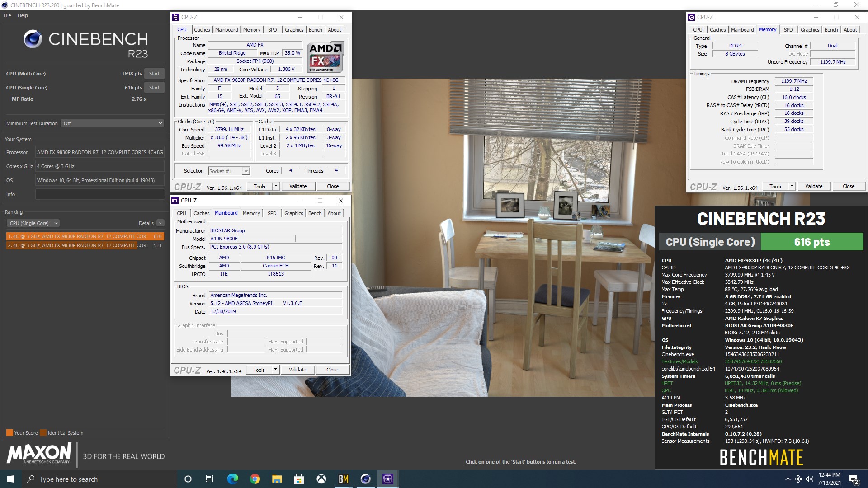
Task: Open the Cinebench File menu
Action: click(7, 15)
